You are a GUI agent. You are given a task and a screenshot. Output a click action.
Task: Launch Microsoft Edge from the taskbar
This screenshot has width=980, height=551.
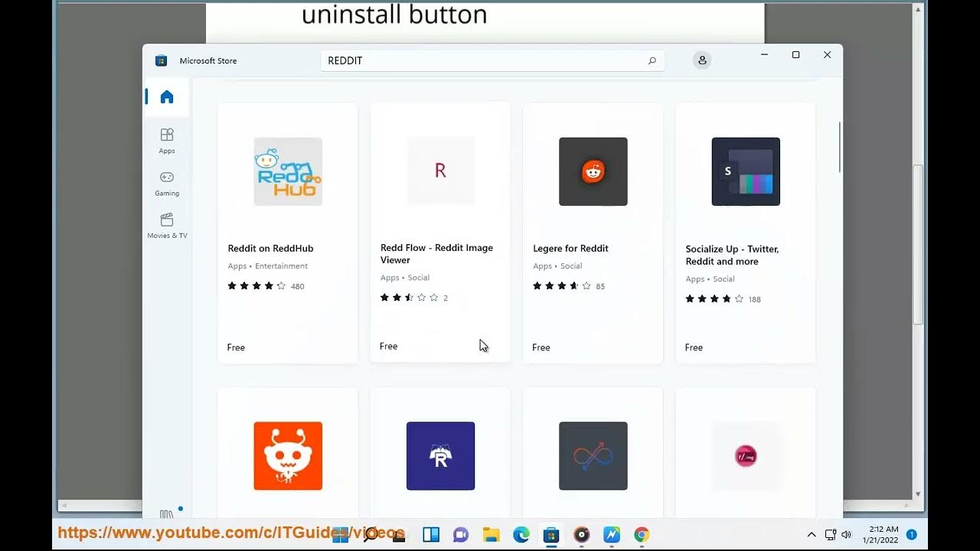click(521, 535)
